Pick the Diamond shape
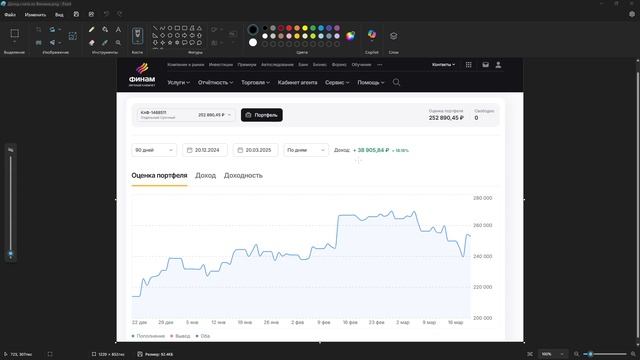This screenshot has height=360, width=640. pyautogui.click(x=162, y=36)
